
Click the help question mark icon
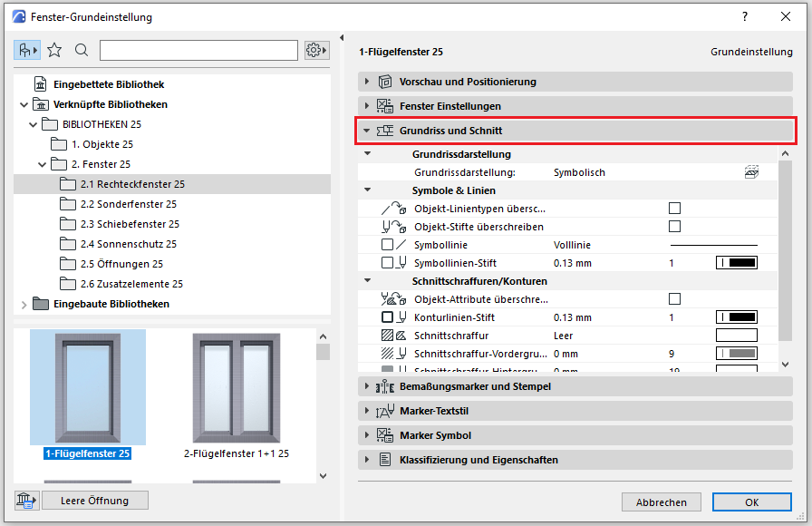[744, 17]
